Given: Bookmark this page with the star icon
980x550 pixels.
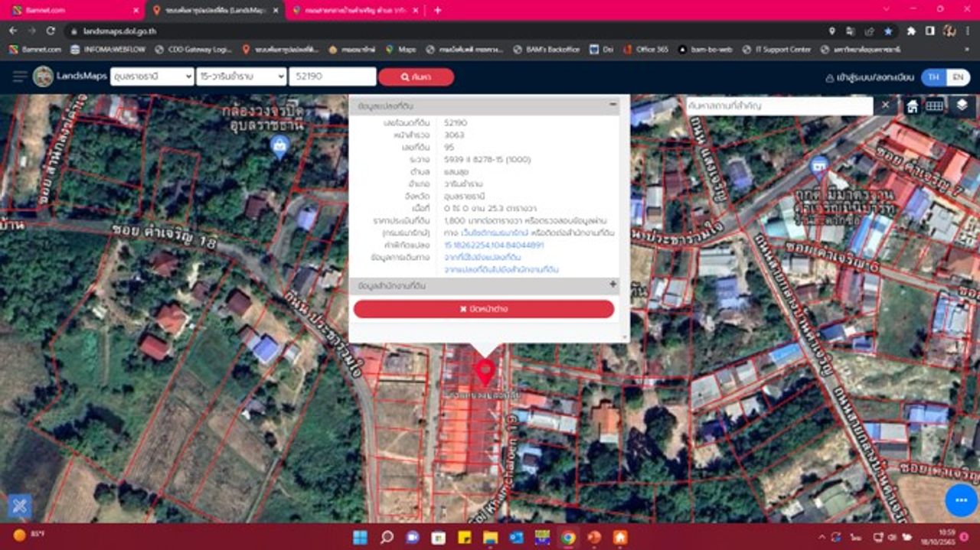Looking at the screenshot, I should click(888, 31).
